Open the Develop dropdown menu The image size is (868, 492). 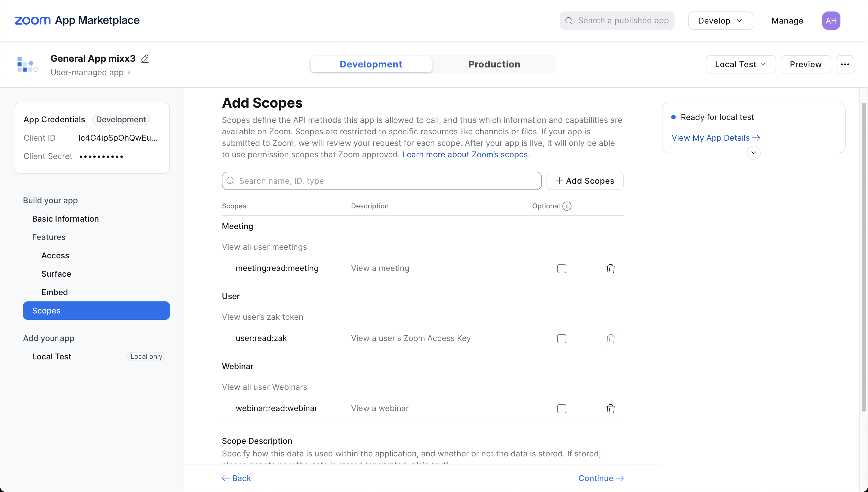720,21
